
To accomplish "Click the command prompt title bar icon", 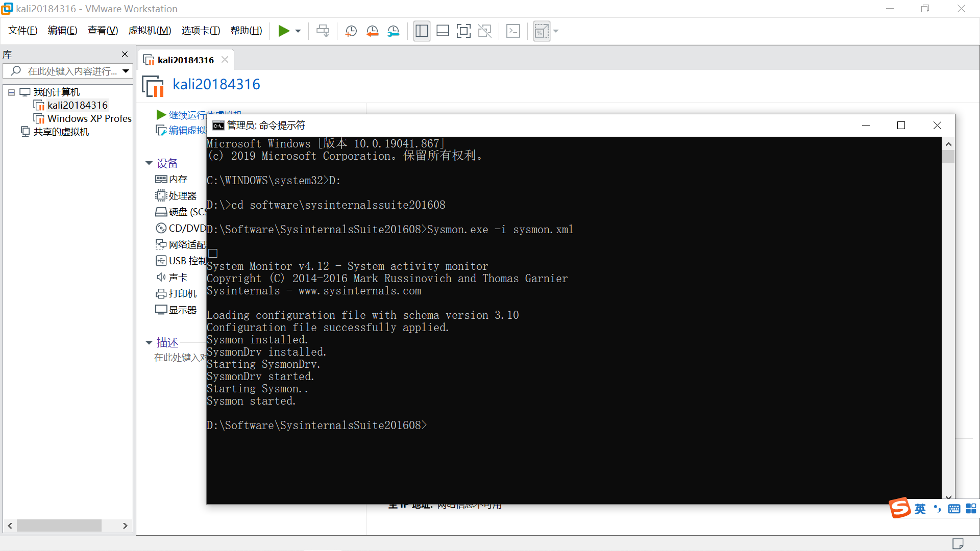I will click(x=218, y=126).
